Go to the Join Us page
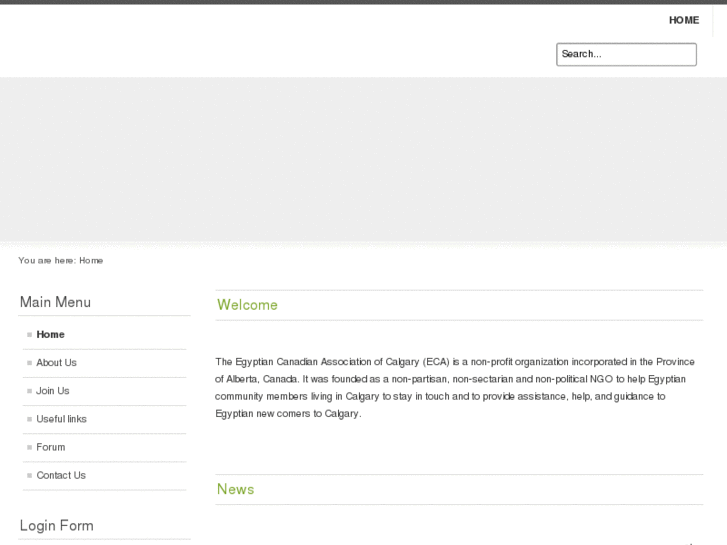This screenshot has height=545, width=727. click(53, 391)
